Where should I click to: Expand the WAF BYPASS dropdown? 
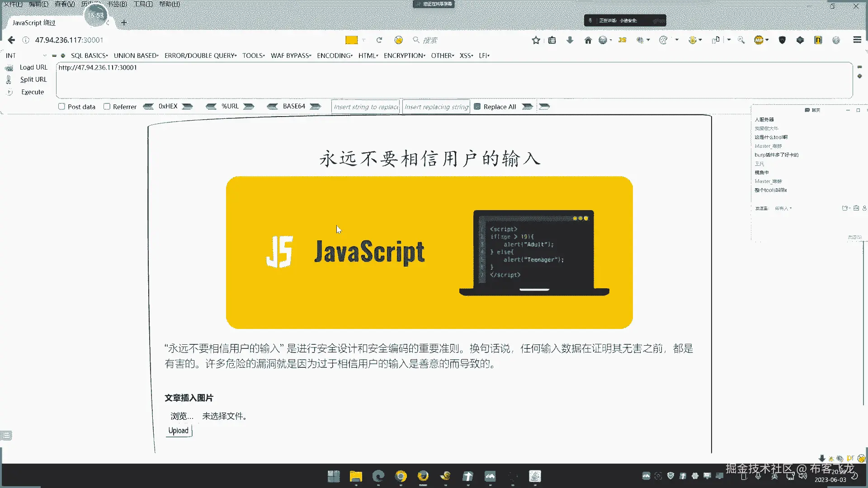[291, 56]
